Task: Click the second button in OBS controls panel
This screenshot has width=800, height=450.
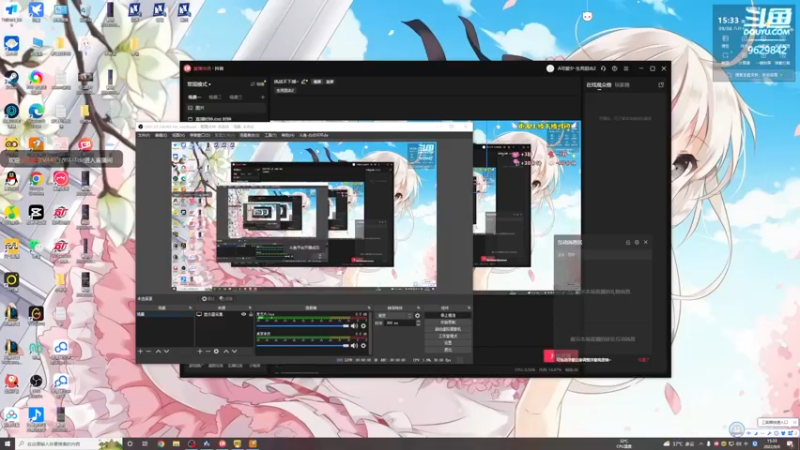Action: 448,322
